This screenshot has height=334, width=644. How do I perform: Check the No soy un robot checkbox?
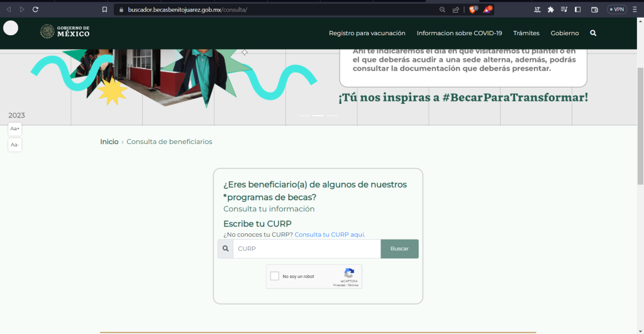tap(275, 276)
